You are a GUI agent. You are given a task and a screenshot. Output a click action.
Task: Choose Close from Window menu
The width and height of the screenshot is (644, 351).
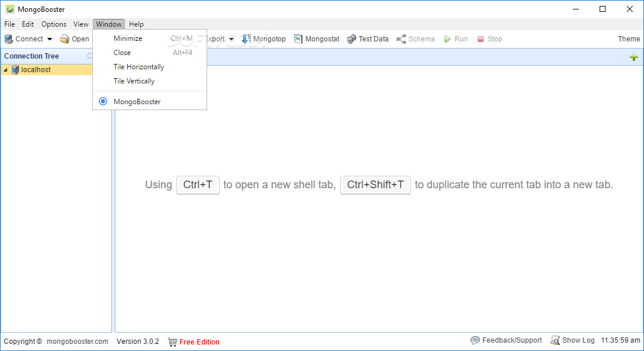pos(150,53)
